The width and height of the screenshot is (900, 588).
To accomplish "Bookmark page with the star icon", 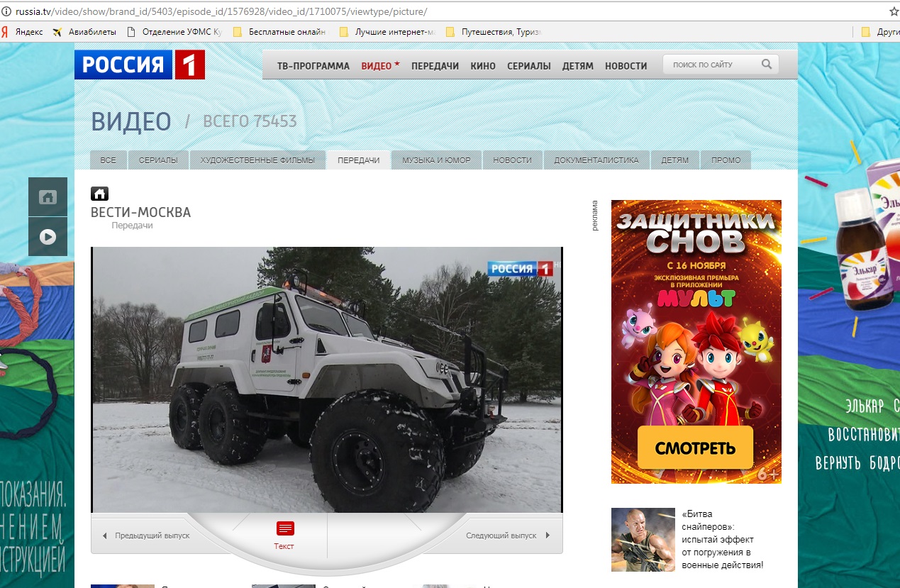I will pyautogui.click(x=894, y=12).
